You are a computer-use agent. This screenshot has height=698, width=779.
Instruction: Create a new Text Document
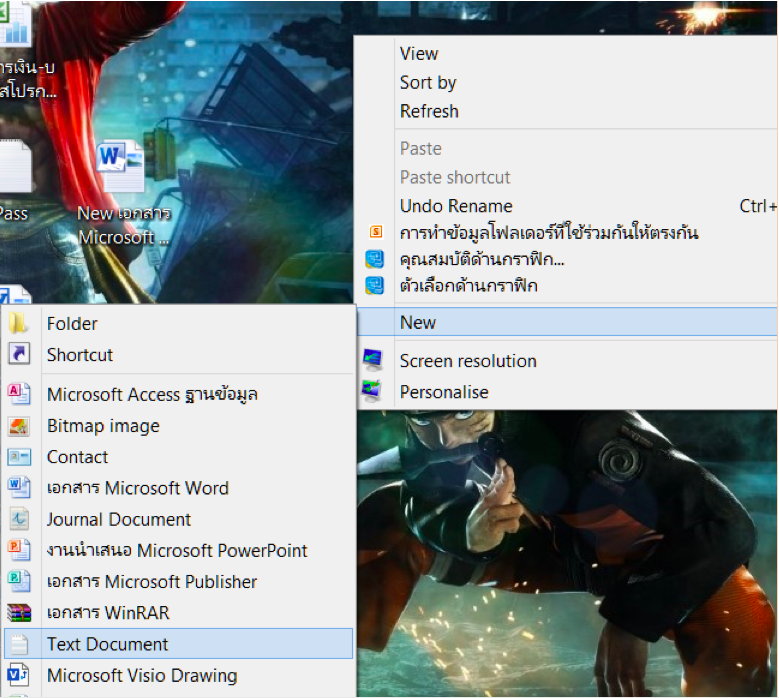[x=179, y=644]
